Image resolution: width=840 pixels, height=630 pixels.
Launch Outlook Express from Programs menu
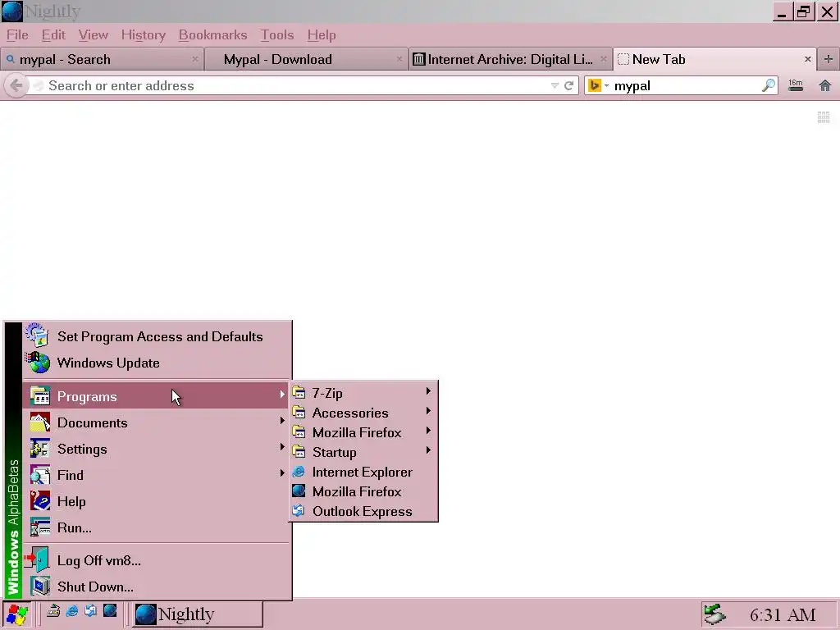pyautogui.click(x=363, y=511)
